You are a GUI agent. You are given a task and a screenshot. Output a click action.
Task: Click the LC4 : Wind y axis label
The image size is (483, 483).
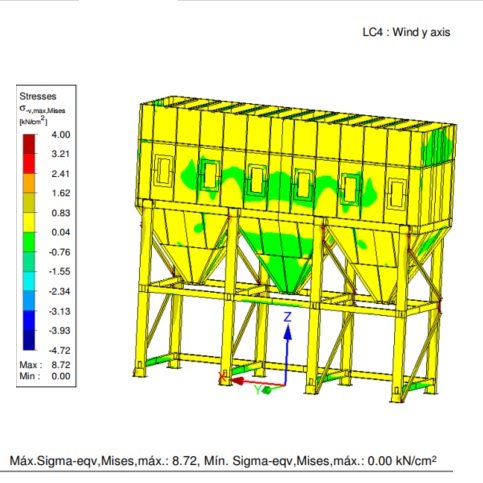(x=406, y=32)
